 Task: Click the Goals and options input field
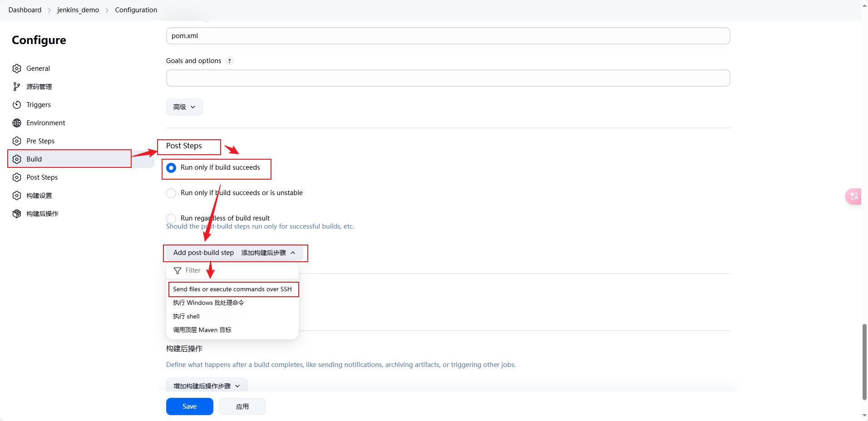tap(448, 78)
